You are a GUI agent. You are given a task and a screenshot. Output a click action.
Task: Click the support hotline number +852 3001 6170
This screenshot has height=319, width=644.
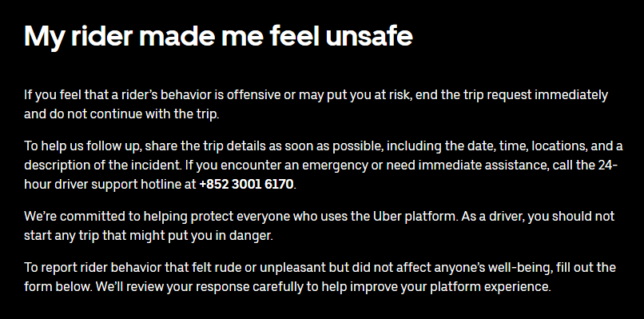pos(246,184)
